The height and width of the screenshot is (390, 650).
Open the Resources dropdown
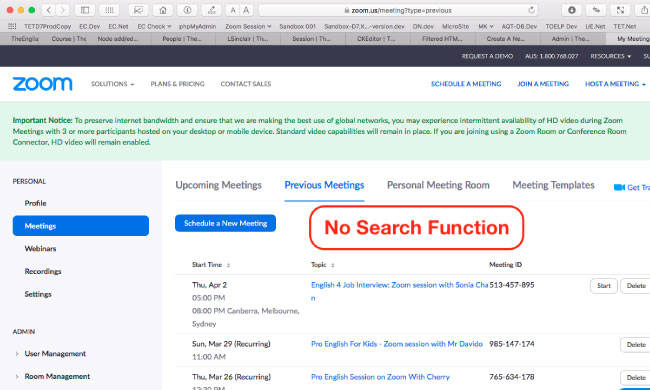tap(611, 56)
